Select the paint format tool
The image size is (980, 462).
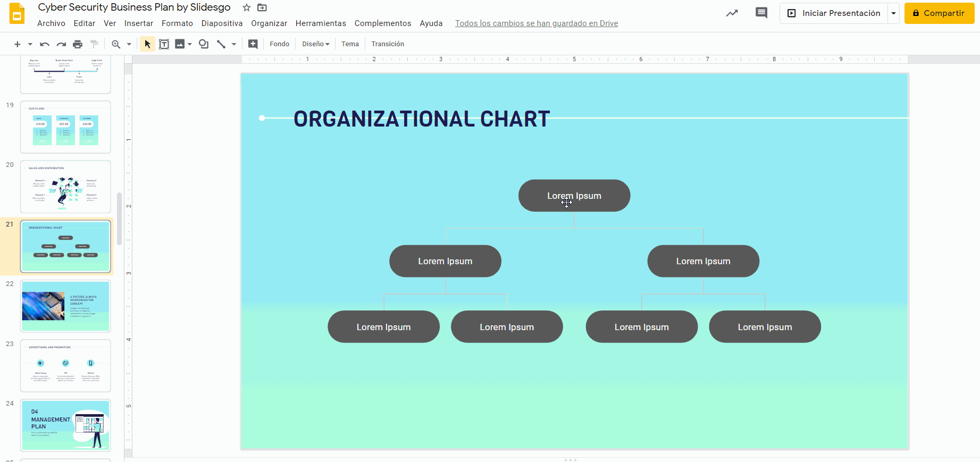[x=94, y=44]
